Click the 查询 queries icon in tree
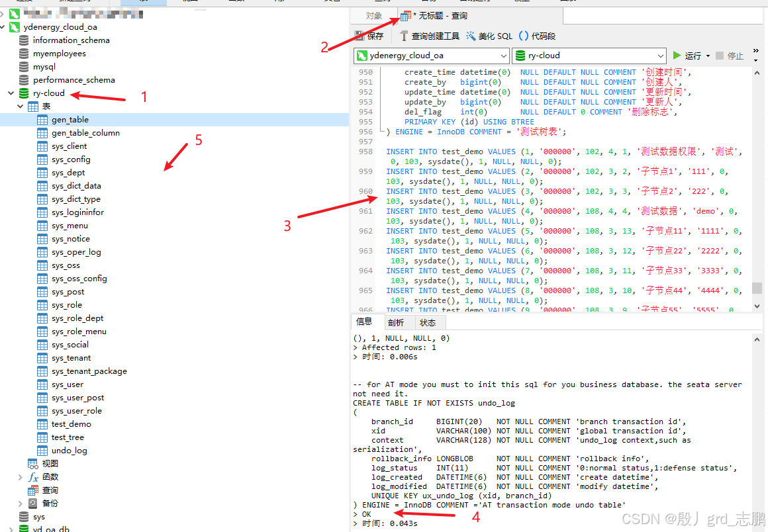Viewport: 768px width, 532px height. click(33, 490)
